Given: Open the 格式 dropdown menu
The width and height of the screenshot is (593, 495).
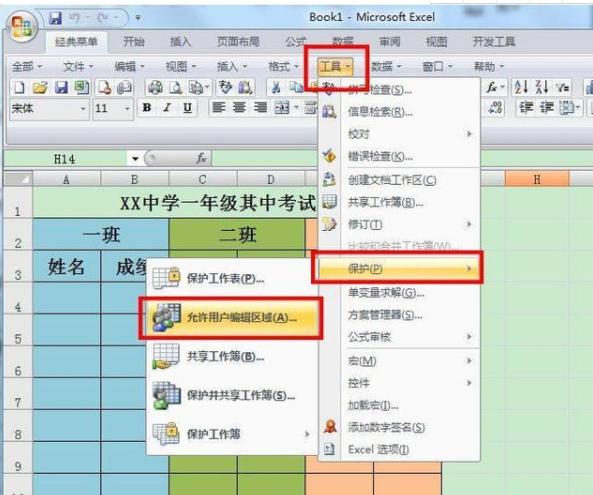Looking at the screenshot, I should pyautogui.click(x=283, y=67).
